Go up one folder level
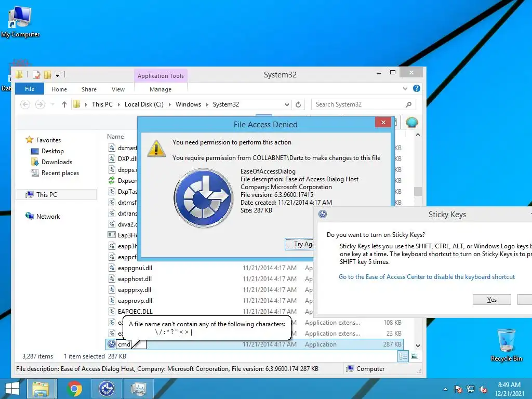 (x=64, y=104)
